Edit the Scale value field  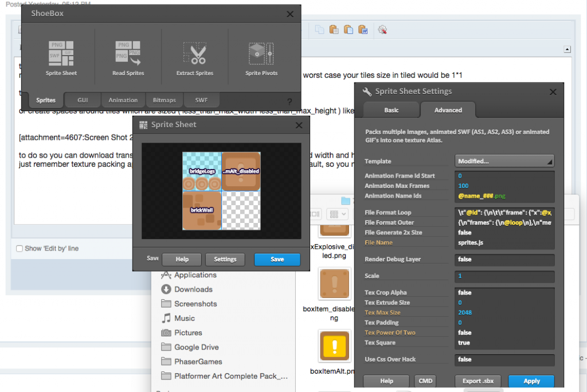tap(504, 276)
